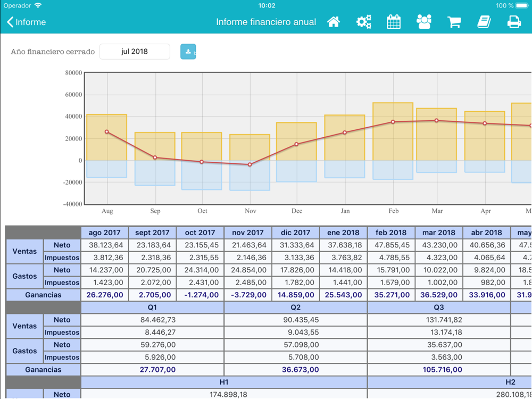Open the shopping cart icon
Screen dimensions: 532x399
click(x=454, y=22)
